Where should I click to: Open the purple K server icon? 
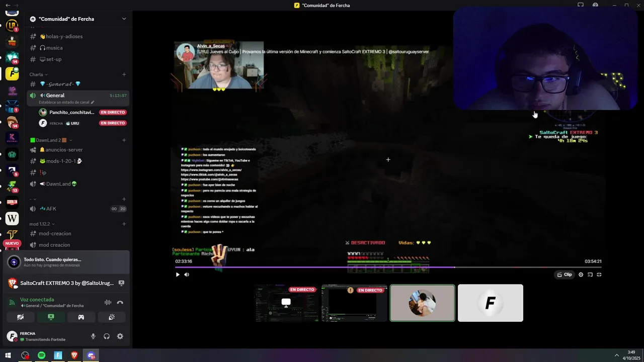tap(12, 138)
